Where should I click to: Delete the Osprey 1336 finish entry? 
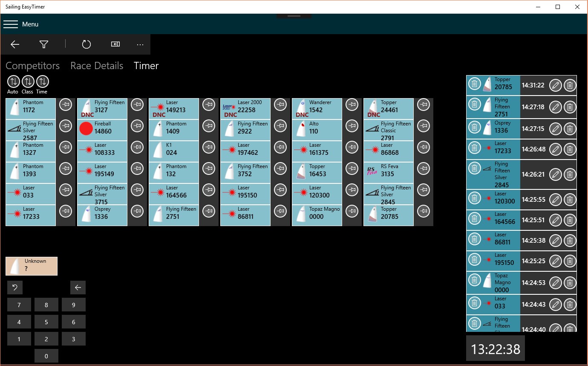pos(570,128)
